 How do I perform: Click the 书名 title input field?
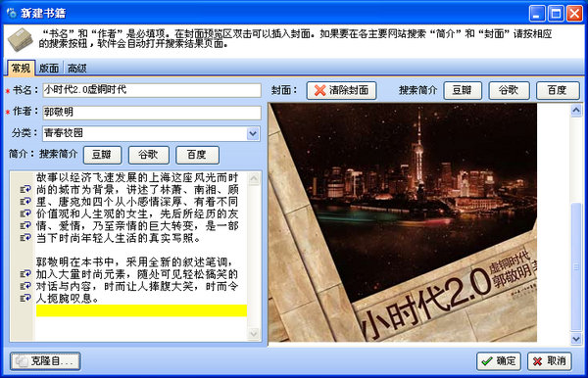pyautogui.click(x=152, y=90)
